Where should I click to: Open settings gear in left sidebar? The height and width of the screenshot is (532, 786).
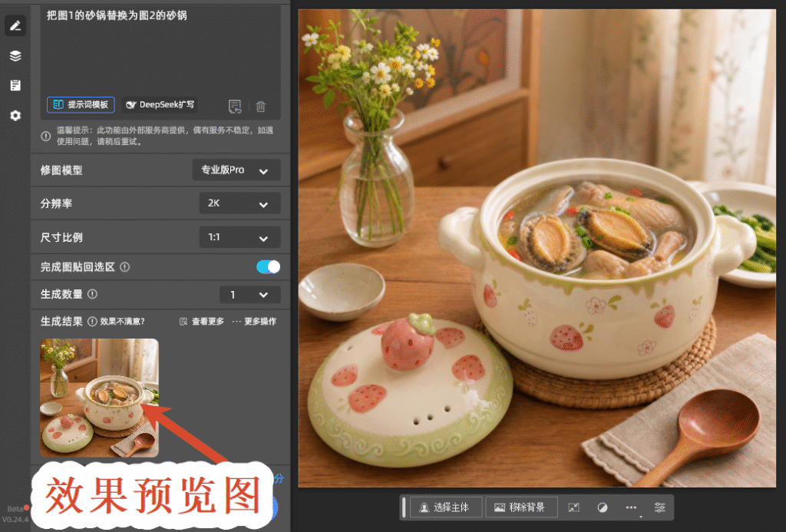pos(15,115)
